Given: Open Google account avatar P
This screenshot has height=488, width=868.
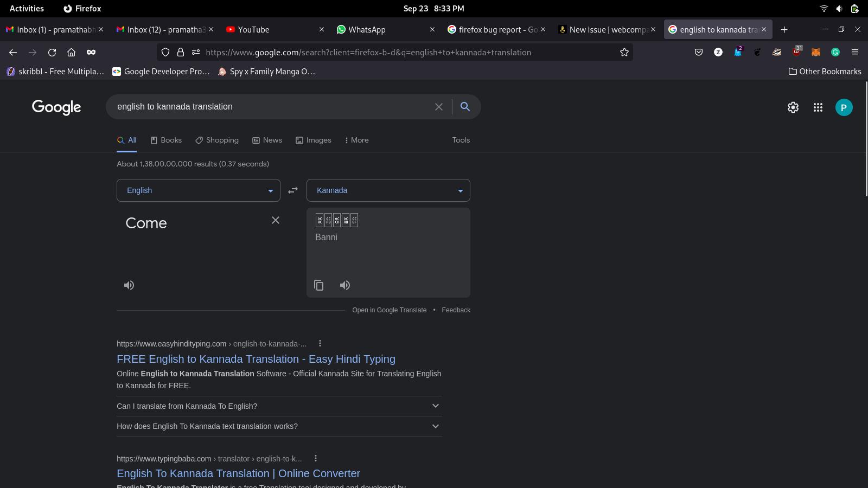Looking at the screenshot, I should tap(844, 107).
